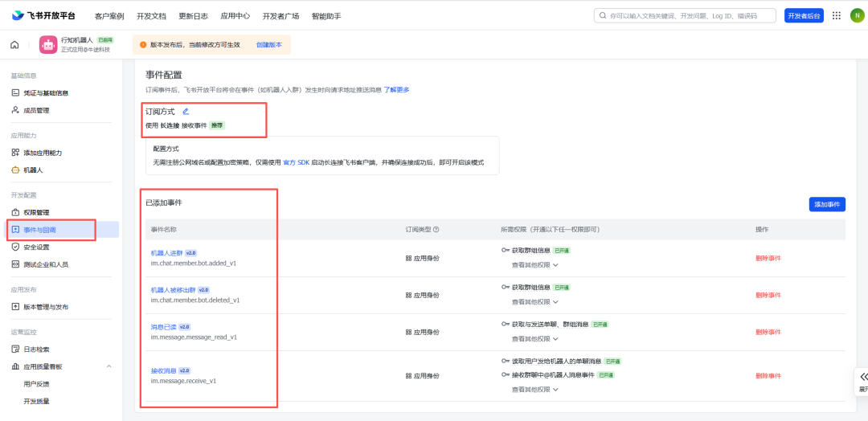Image resolution: width=868 pixels, height=421 pixels.
Task: Select 事件与回调 in the sidebar
Action: pyautogui.click(x=63, y=230)
